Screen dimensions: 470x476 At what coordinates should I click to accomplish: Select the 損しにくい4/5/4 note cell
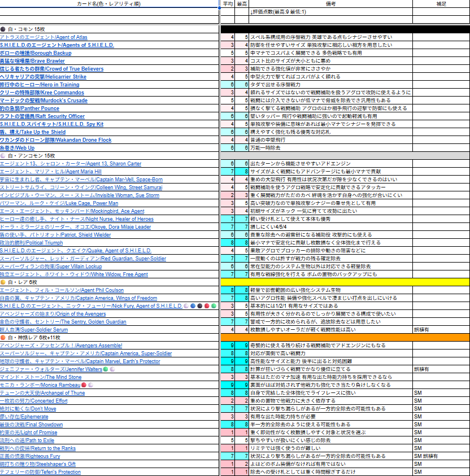point(330,227)
